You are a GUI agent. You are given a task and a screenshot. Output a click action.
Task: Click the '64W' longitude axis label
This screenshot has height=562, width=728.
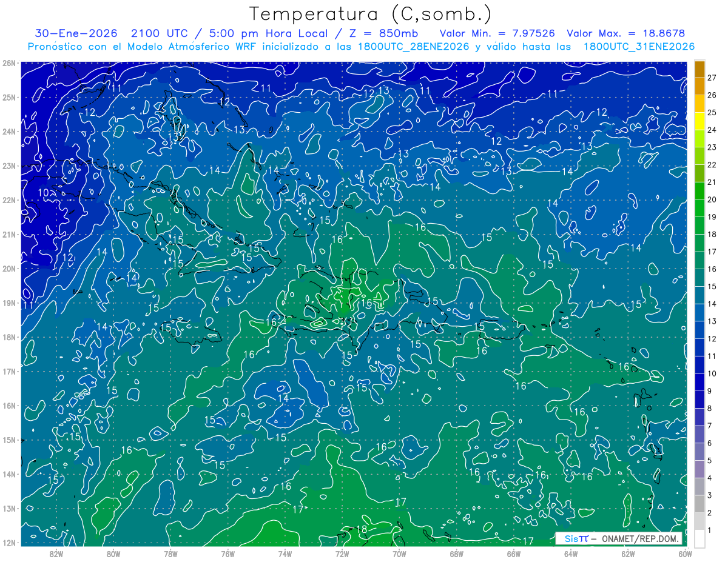[571, 553]
